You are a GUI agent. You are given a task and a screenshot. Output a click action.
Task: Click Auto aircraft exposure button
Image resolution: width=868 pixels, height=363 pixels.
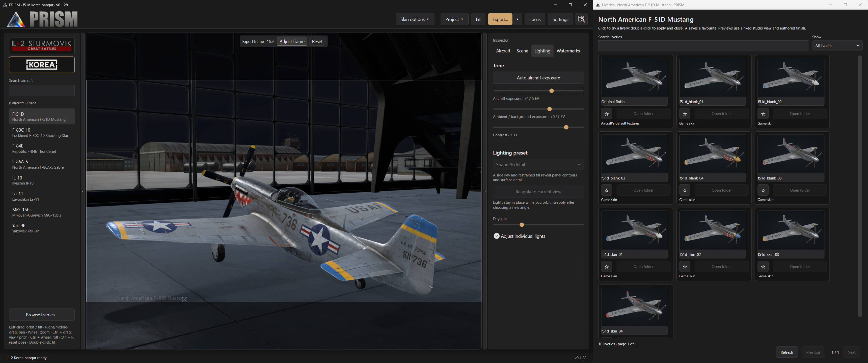pos(538,78)
